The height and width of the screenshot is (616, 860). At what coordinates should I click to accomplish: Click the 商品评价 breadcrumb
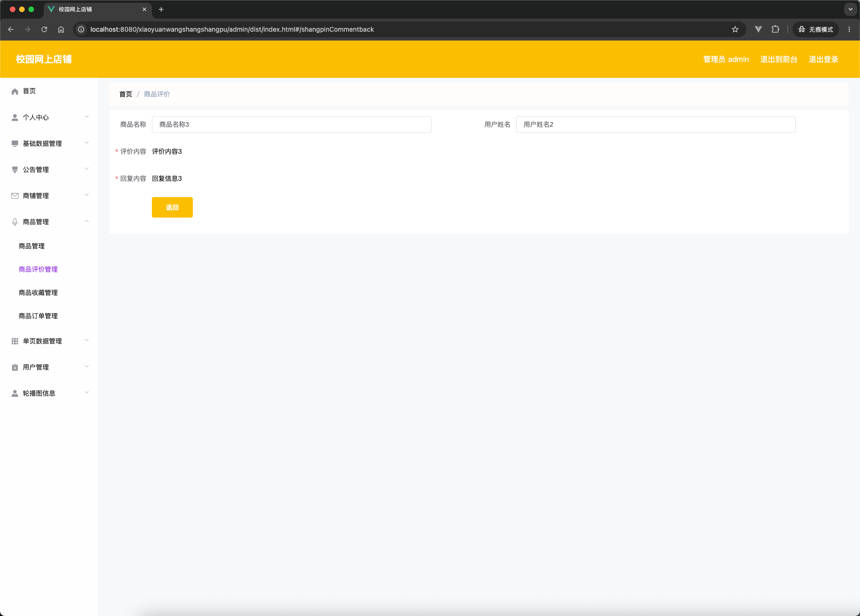(157, 94)
